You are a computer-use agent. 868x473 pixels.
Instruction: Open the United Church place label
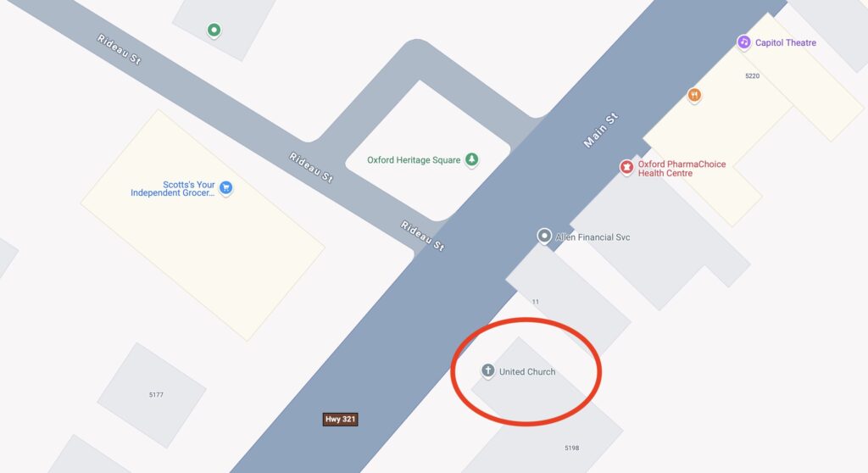527,371
